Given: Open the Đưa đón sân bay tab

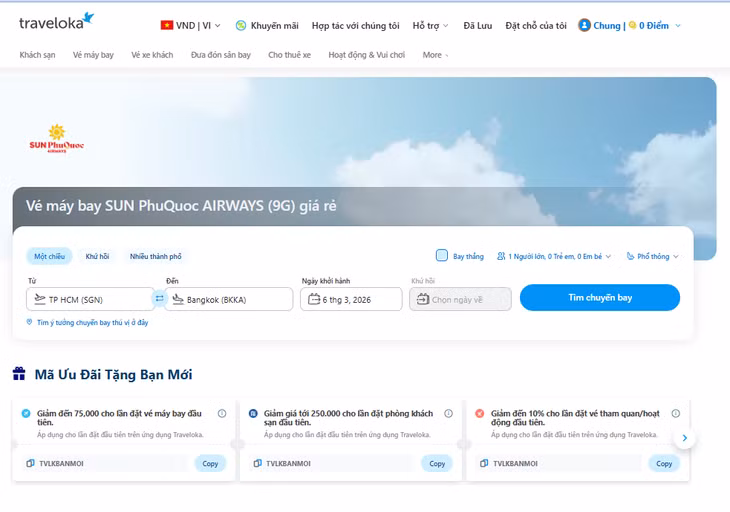Looking at the screenshot, I should 221,55.
